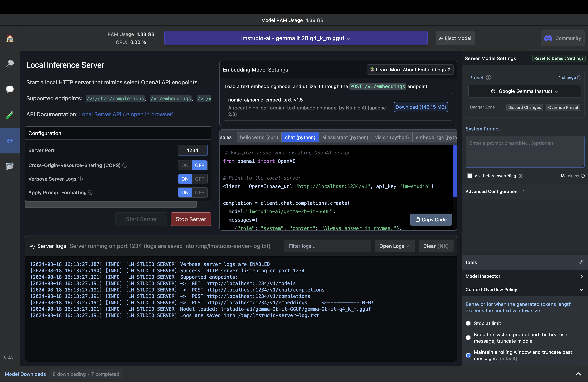Click Override Preset button
The height and width of the screenshot is (382, 588).
(x=563, y=107)
